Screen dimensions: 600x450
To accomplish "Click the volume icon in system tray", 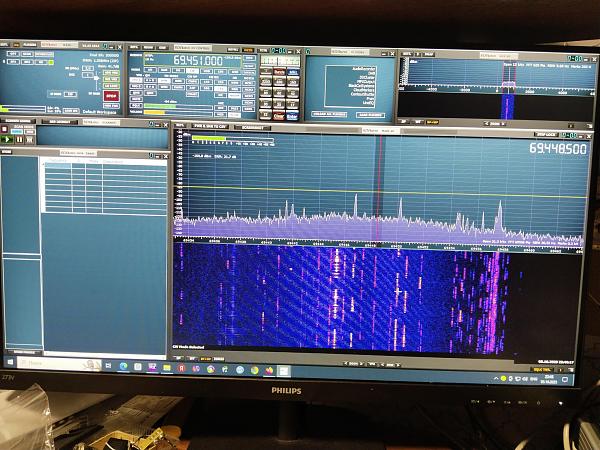I will (x=526, y=379).
